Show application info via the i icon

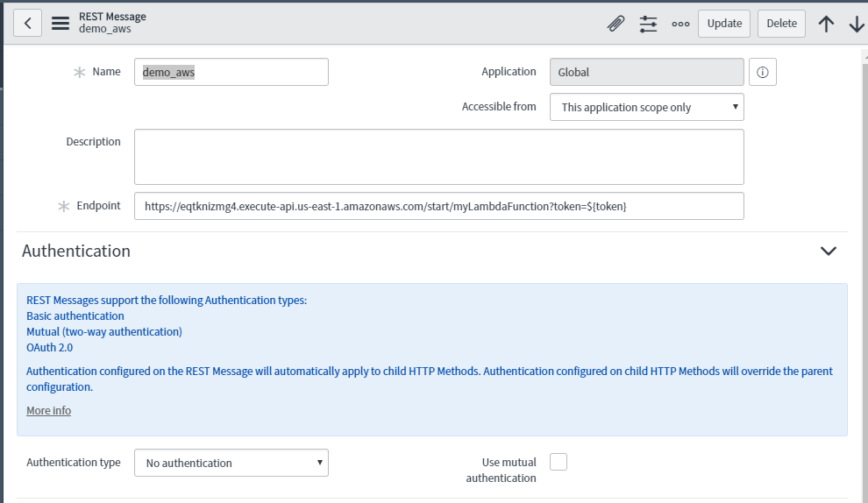pos(762,72)
